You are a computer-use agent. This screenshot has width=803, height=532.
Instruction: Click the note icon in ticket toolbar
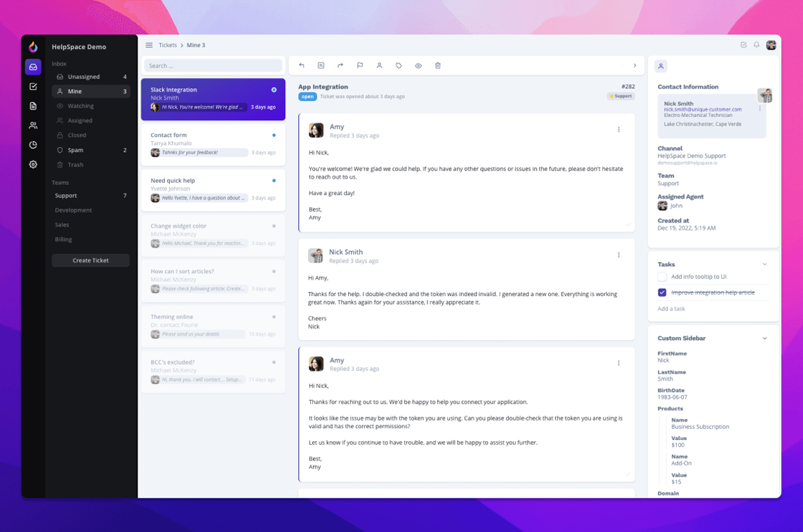coord(321,65)
